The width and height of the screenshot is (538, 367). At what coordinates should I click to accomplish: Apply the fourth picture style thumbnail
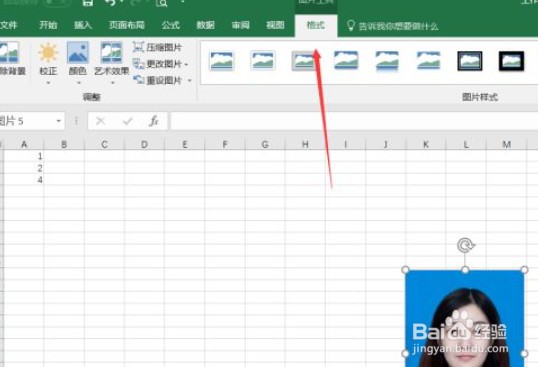pyautogui.click(x=346, y=61)
